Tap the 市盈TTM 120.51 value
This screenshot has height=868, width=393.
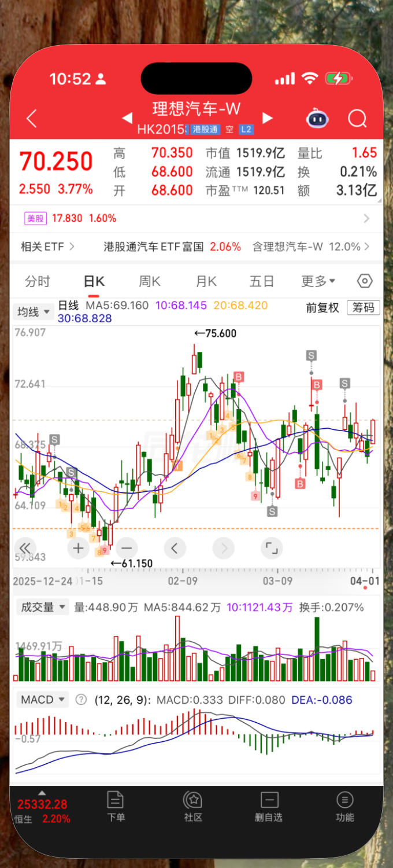245,190
